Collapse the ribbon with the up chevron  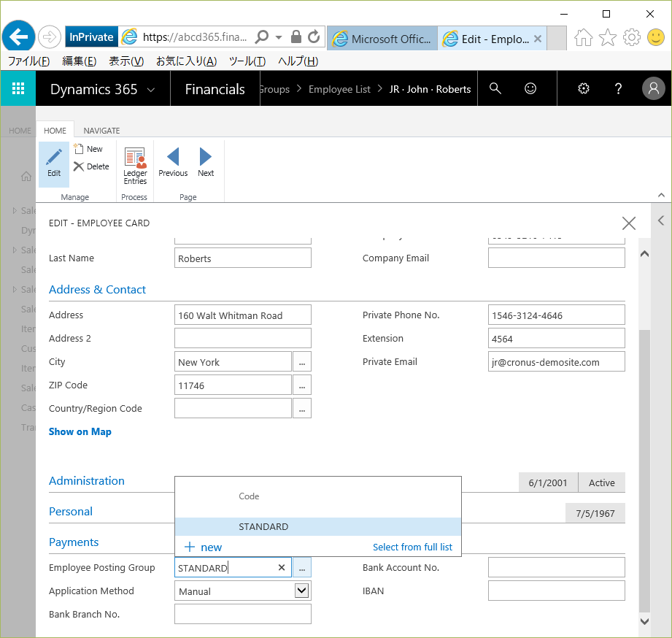click(x=661, y=195)
